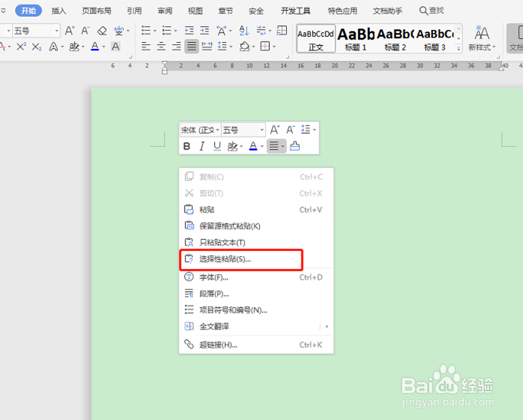Open 项目符号和编号(N)... from context menu
Image resolution: width=523 pixels, height=420 pixels.
tap(256, 310)
